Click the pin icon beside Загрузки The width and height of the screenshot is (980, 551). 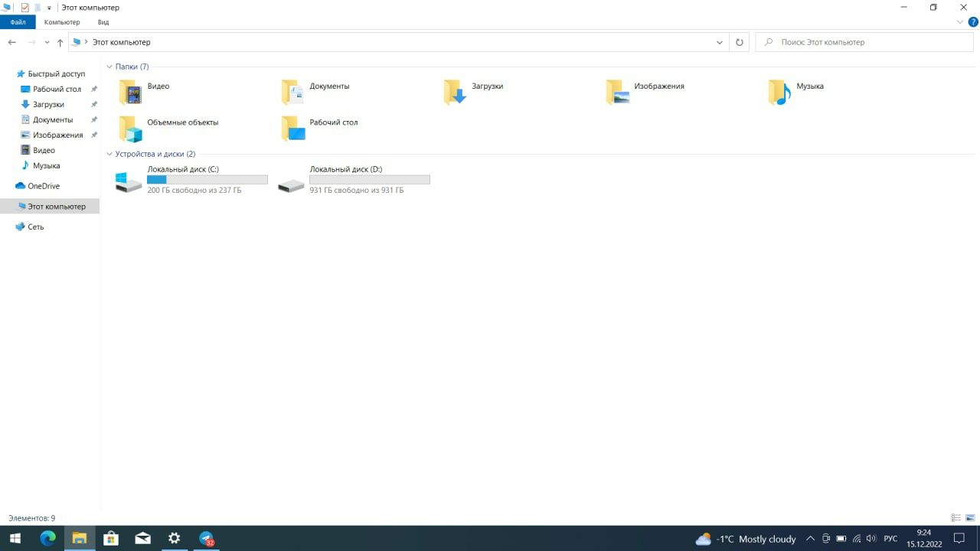pyautogui.click(x=94, y=104)
